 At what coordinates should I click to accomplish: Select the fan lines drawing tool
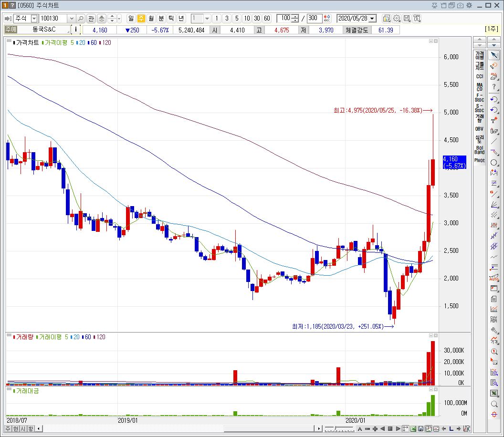click(x=494, y=204)
